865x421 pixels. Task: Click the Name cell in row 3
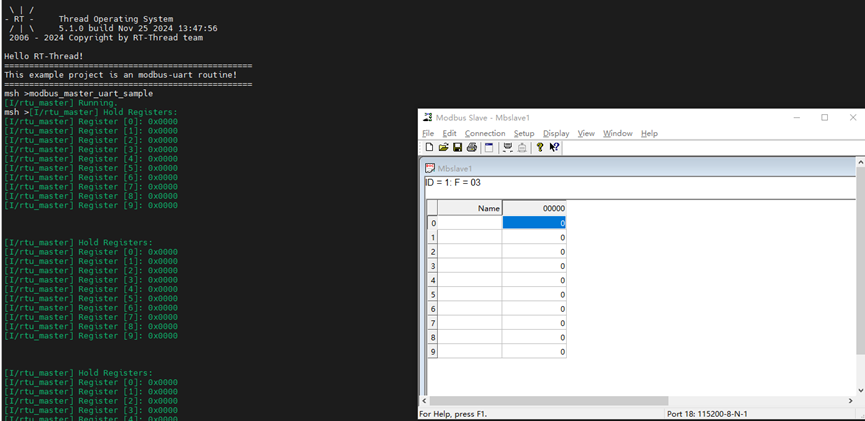[470, 266]
